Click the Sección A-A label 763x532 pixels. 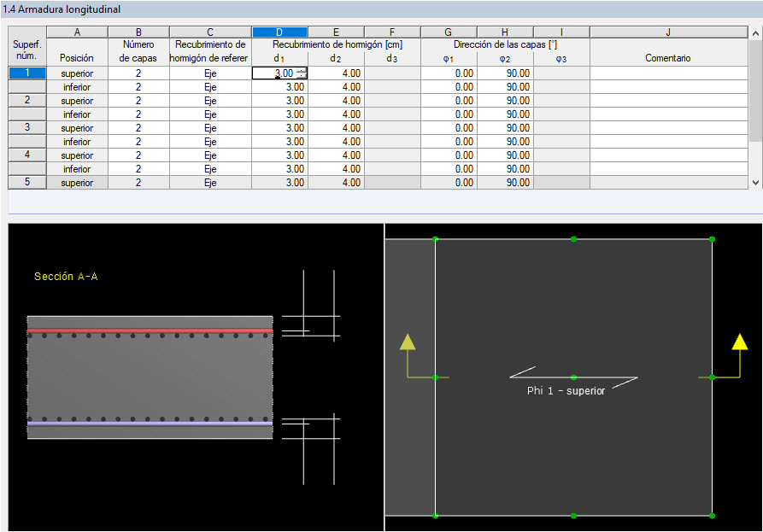(x=64, y=276)
